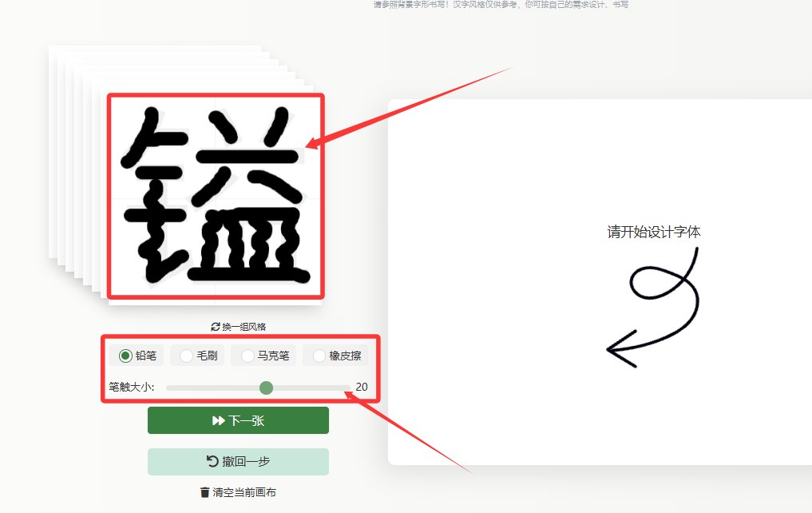The height and width of the screenshot is (513, 812).
Task: Click the undo arrow icon in 撤回一步
Action: point(212,461)
